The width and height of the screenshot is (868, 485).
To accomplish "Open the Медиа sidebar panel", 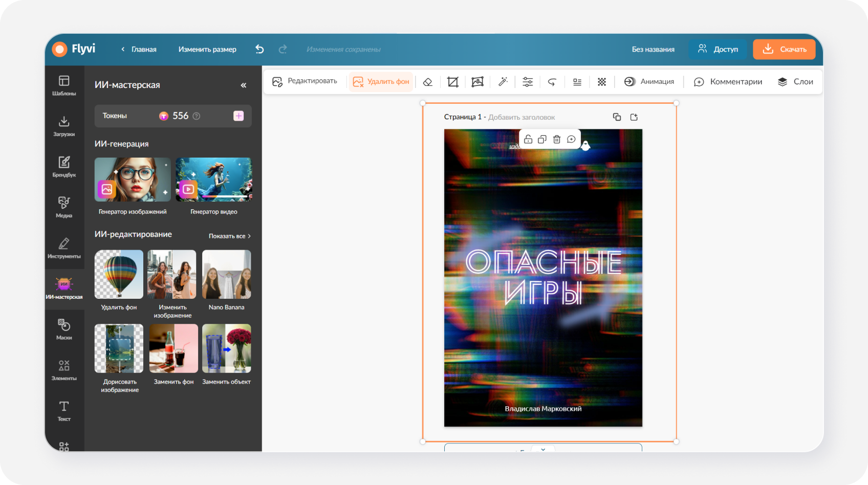I will tap(64, 207).
